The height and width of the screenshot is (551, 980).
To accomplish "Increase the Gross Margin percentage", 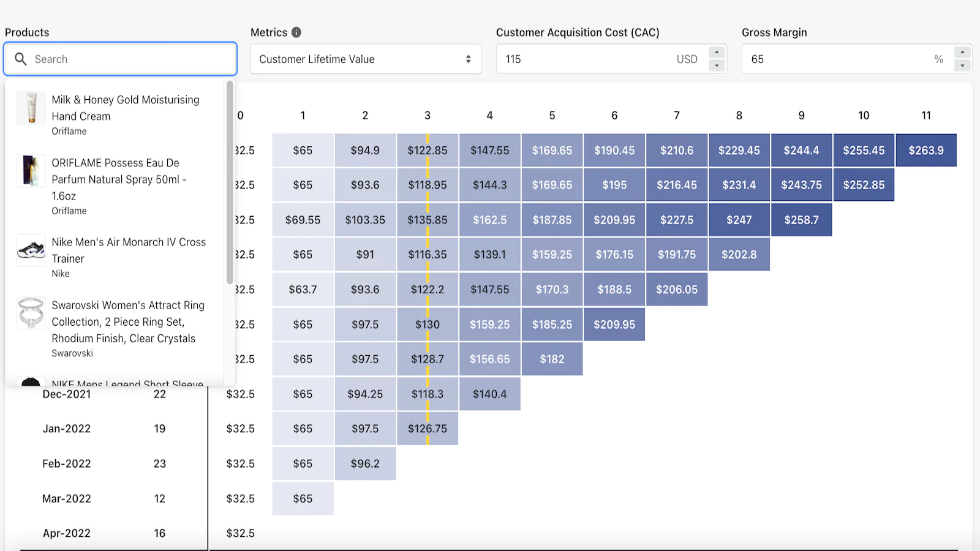I will (962, 53).
